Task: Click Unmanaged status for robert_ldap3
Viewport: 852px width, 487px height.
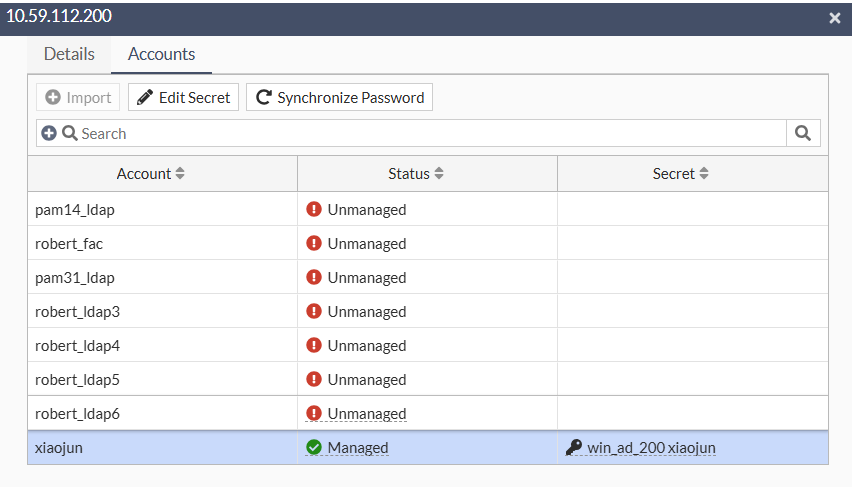Action: click(367, 311)
